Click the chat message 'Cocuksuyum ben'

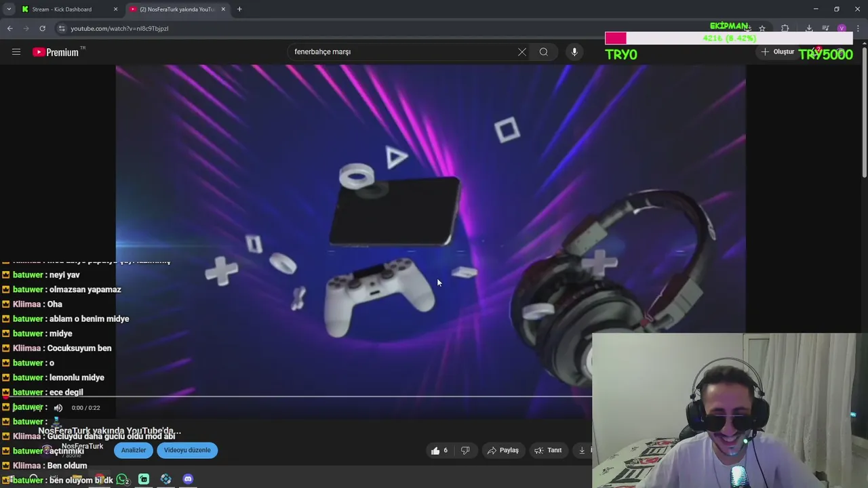(79, 348)
